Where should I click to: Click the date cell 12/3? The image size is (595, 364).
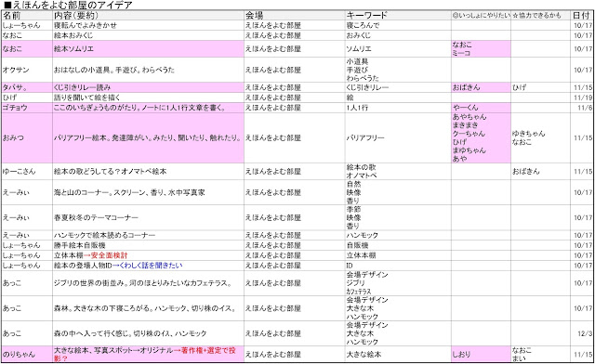click(581, 333)
